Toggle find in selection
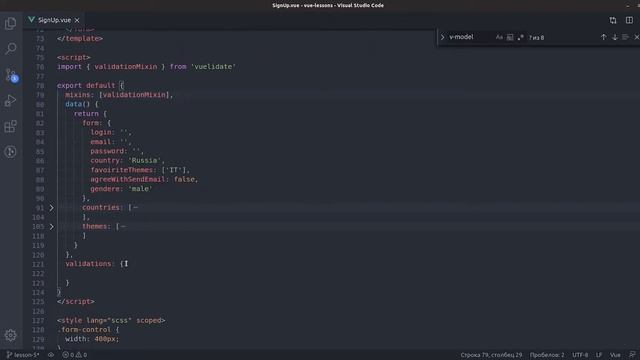The image size is (640, 360). [625, 37]
